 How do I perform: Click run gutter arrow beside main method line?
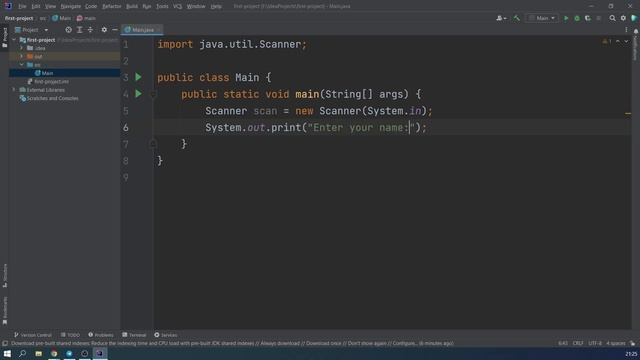138,94
